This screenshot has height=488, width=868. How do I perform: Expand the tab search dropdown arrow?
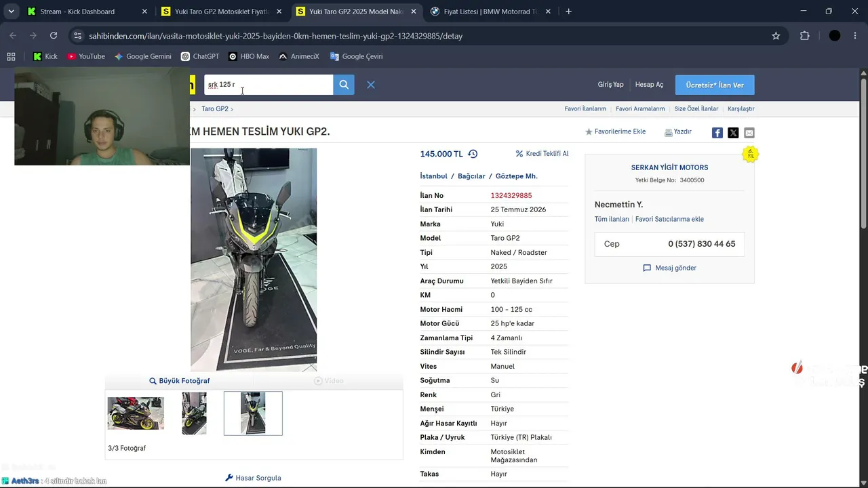[12, 12]
